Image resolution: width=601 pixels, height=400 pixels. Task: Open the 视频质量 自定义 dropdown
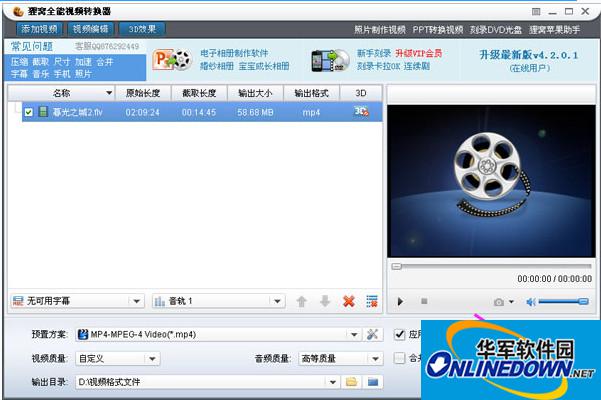click(118, 359)
